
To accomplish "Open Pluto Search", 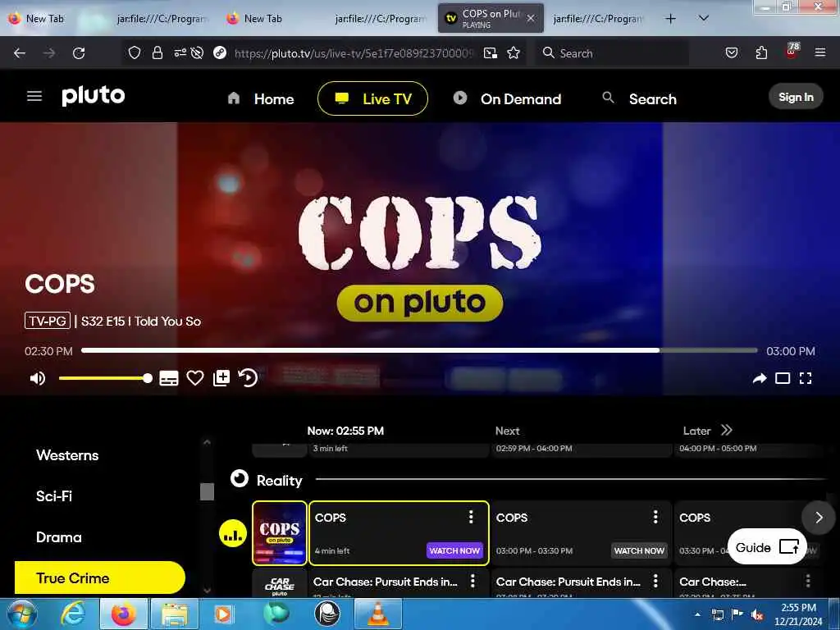I will tap(640, 98).
